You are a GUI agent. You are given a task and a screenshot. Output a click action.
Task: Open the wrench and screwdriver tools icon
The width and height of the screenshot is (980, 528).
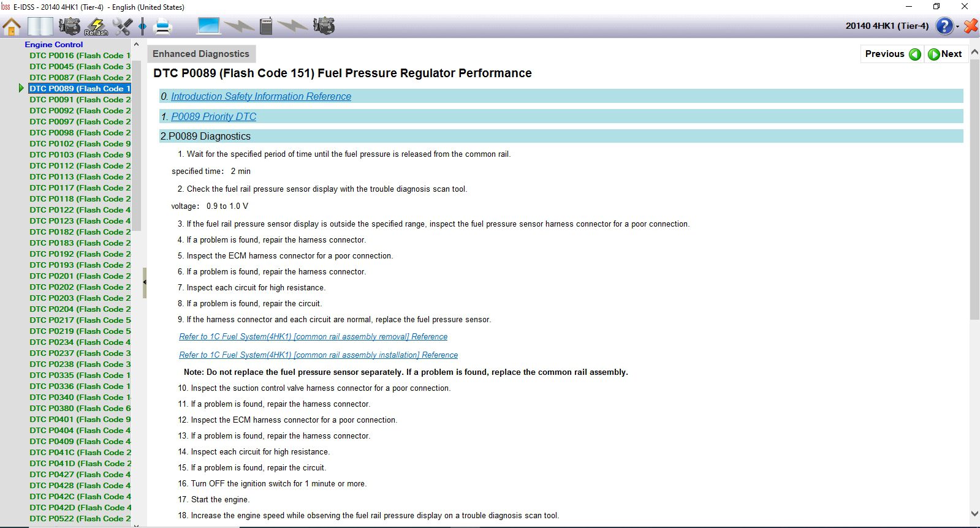click(x=123, y=26)
